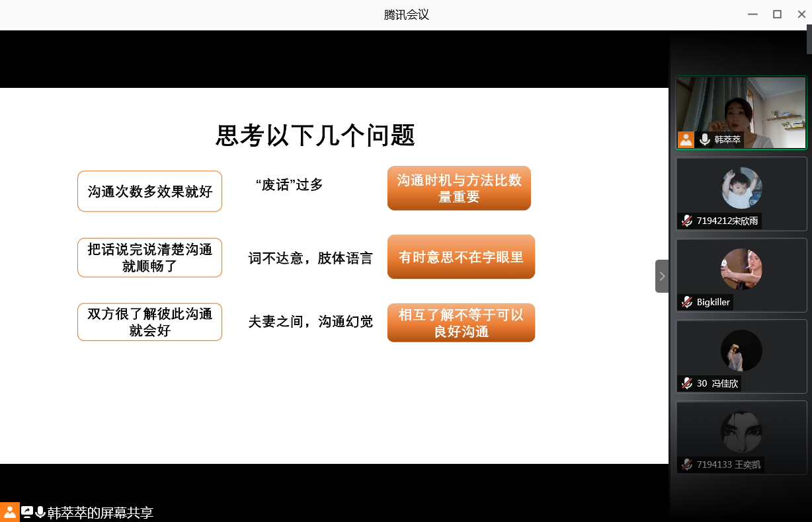Click the orange box 沟通时机与方法比数量重要

coord(459,188)
